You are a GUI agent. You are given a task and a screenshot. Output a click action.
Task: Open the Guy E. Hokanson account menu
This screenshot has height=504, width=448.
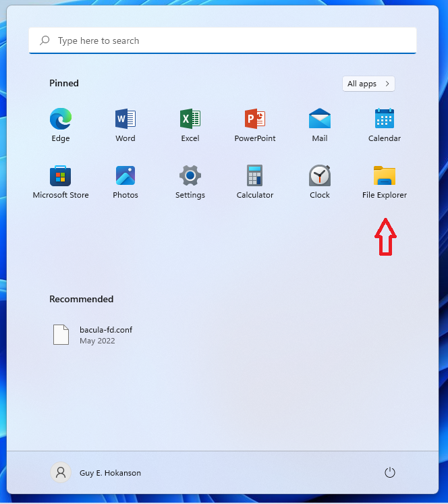[x=98, y=473]
